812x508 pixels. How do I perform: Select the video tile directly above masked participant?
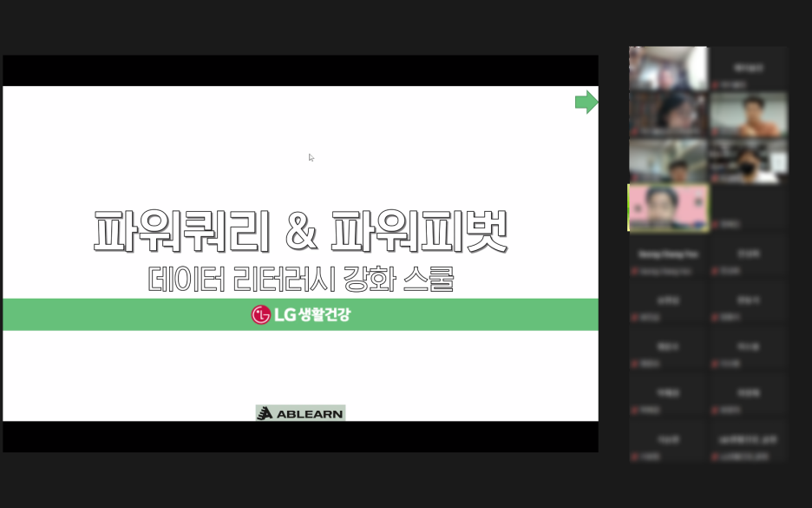pos(748,115)
